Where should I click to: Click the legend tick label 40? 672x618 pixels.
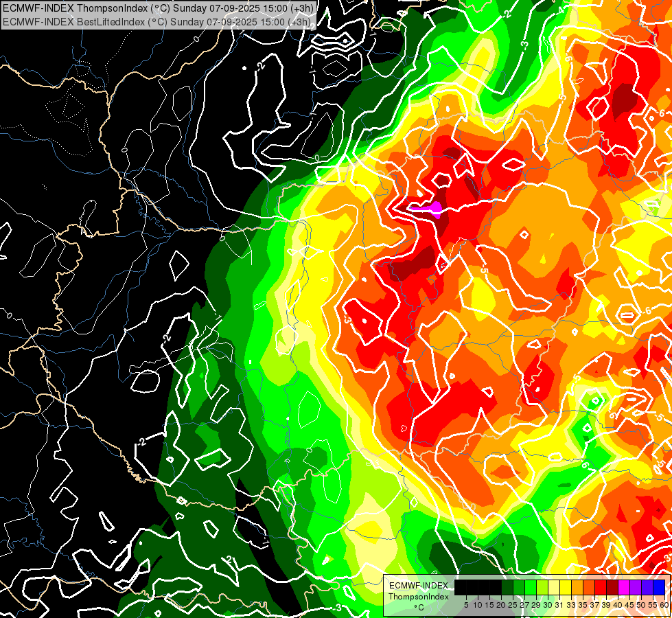[618, 605]
